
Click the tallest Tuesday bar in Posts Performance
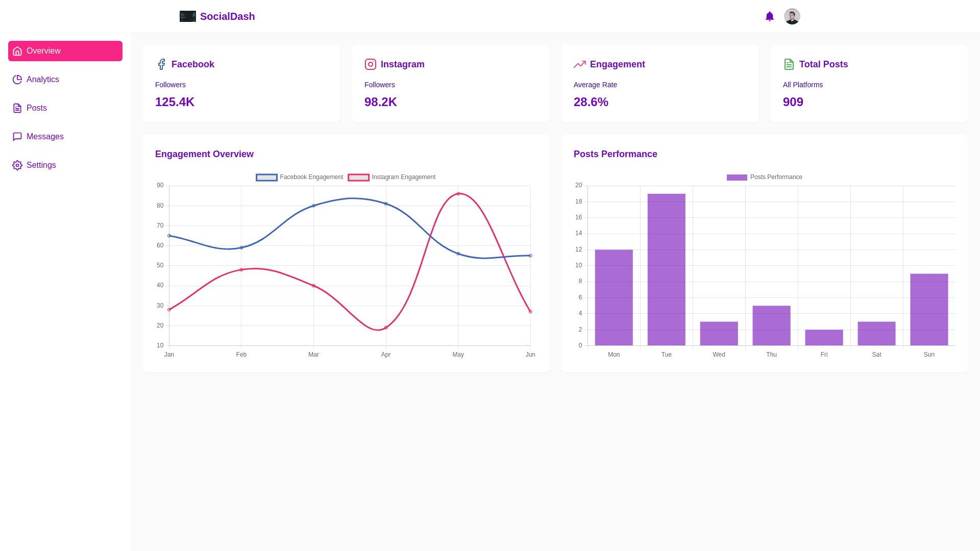point(666,270)
